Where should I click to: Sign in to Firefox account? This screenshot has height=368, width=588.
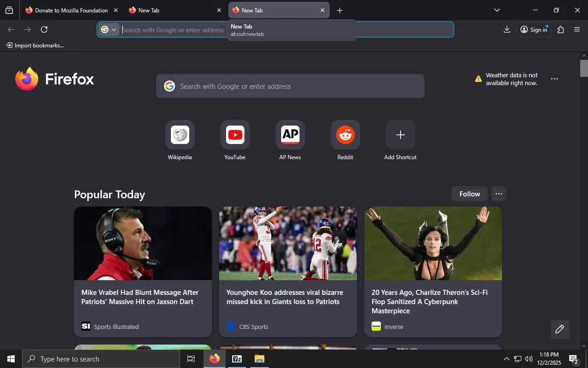[534, 29]
